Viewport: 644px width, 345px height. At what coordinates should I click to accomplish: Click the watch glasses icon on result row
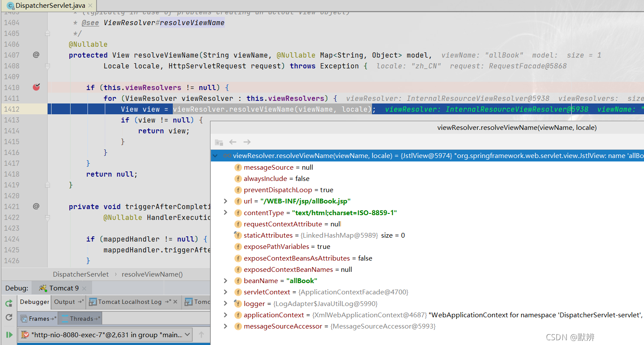(227, 155)
